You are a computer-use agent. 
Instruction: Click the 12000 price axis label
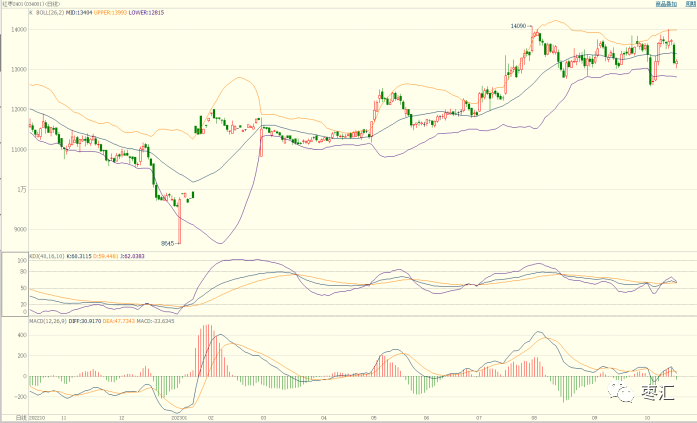coord(19,109)
